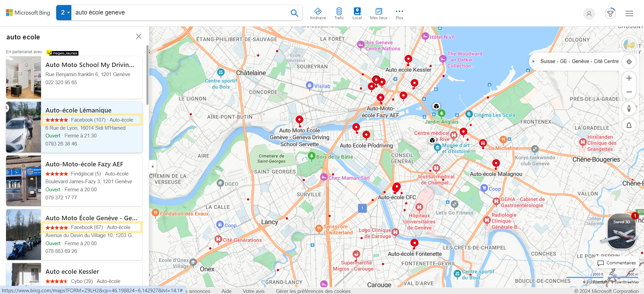The width and height of the screenshot is (644, 294).
Task: Click the motorcycles photo thumbnail
Action: [x=24, y=235]
